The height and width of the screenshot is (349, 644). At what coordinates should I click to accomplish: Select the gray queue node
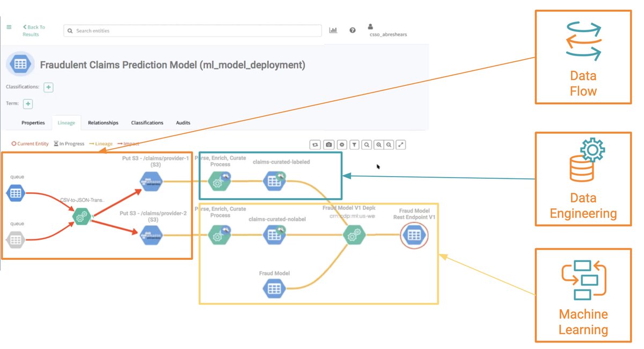click(x=16, y=240)
